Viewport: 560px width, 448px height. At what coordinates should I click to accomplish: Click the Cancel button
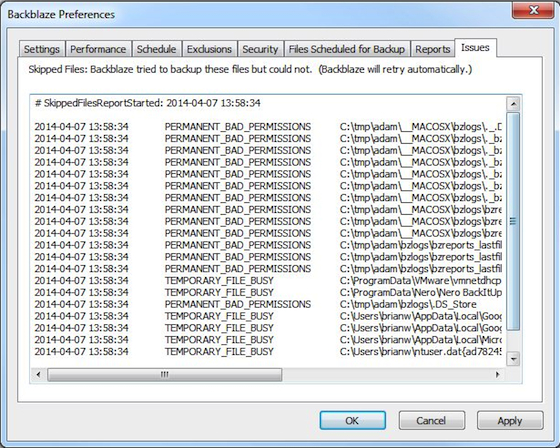tap(431, 420)
